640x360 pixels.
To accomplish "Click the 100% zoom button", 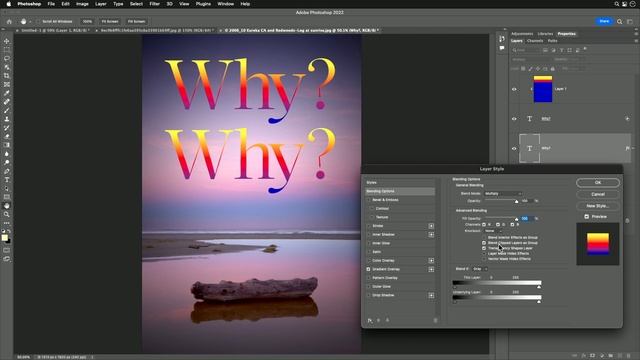I will (x=87, y=21).
